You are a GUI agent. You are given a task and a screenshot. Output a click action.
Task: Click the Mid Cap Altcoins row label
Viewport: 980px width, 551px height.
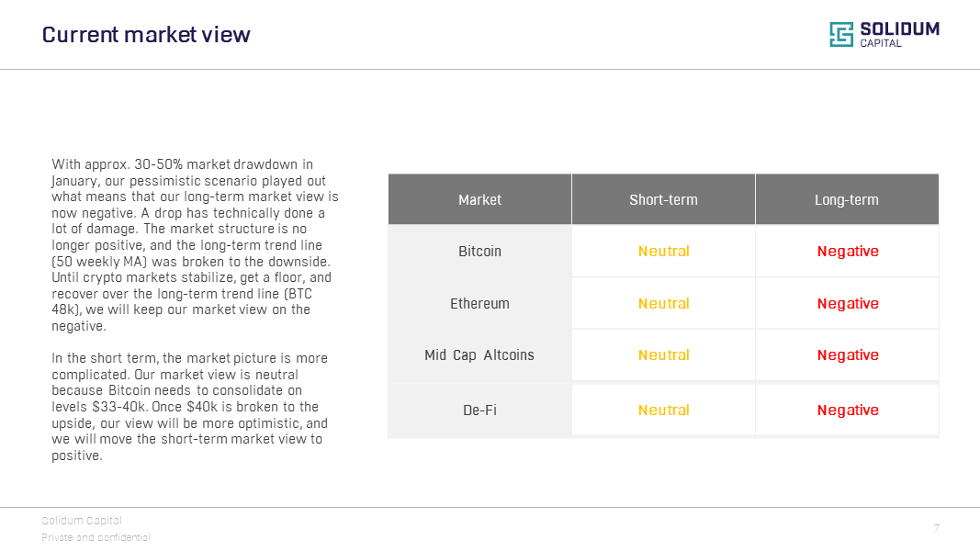pyautogui.click(x=479, y=354)
